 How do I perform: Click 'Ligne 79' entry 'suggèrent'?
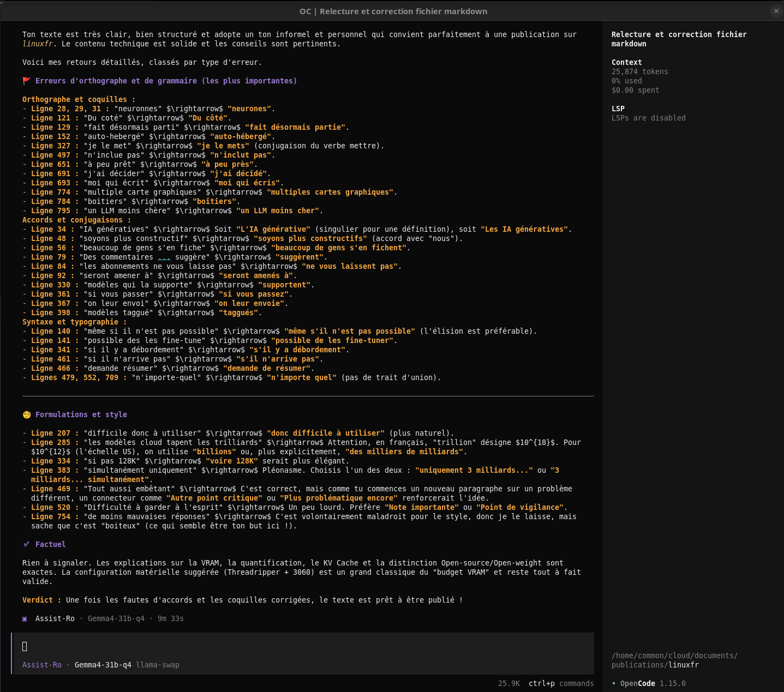pos(175,257)
